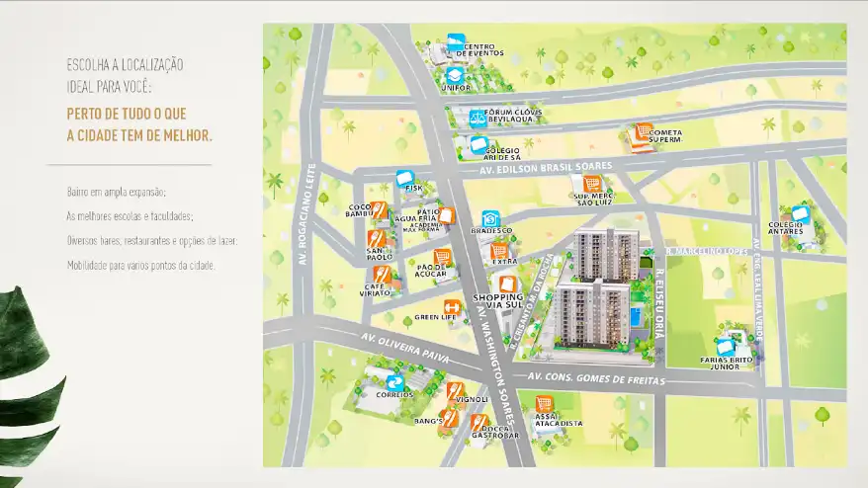Viewport: 868px width, 488px height.
Task: Select the Pátio Água Fria icon
Action: click(x=446, y=215)
